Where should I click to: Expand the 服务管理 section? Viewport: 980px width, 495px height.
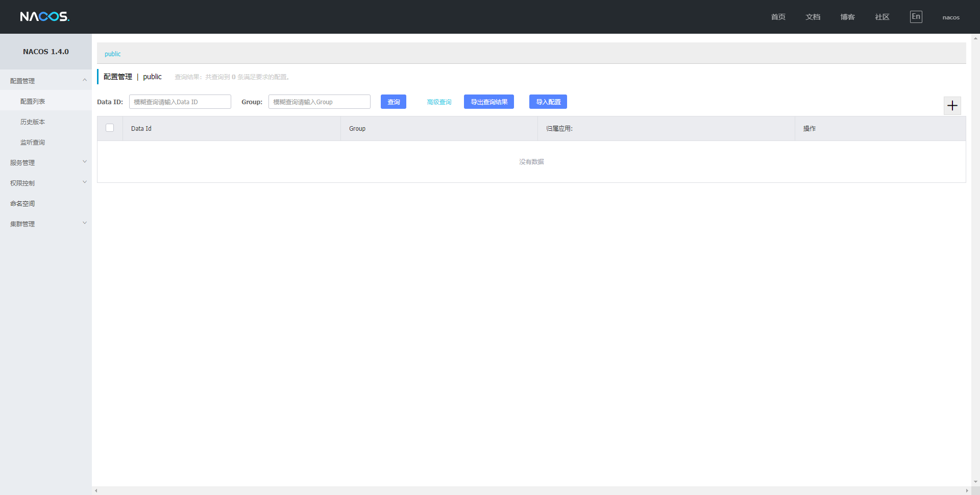coord(46,162)
